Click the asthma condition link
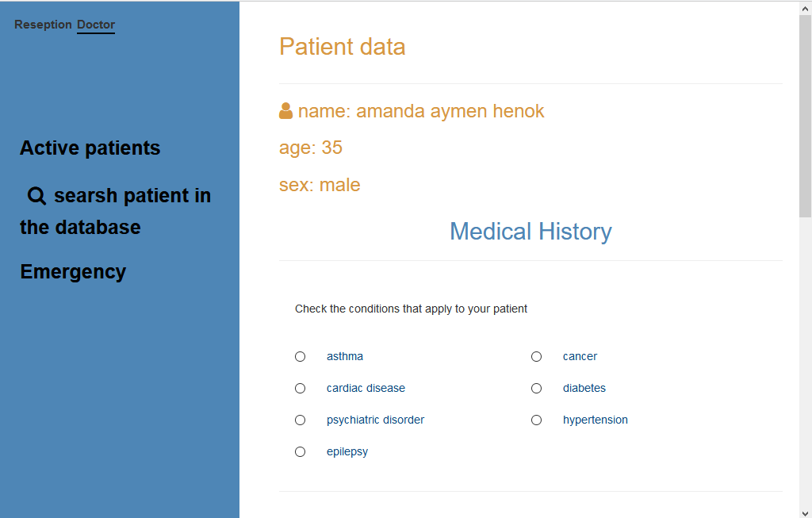This screenshot has height=518, width=812. (344, 356)
